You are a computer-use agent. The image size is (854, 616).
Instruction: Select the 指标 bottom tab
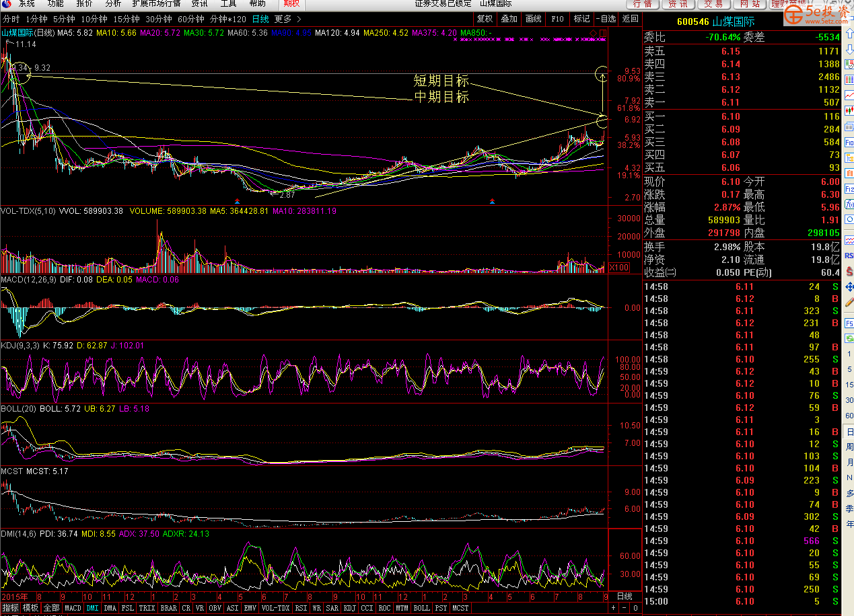point(10,608)
